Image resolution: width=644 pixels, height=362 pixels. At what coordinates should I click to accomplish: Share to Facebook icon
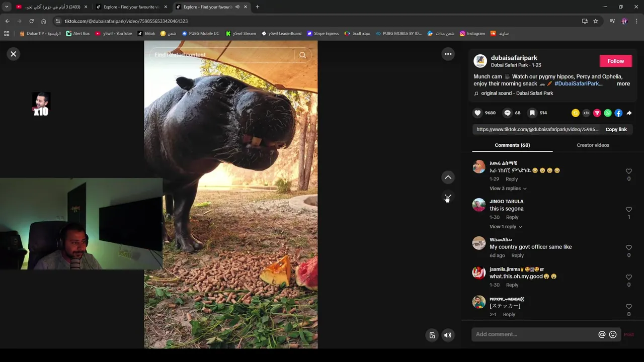618,113
